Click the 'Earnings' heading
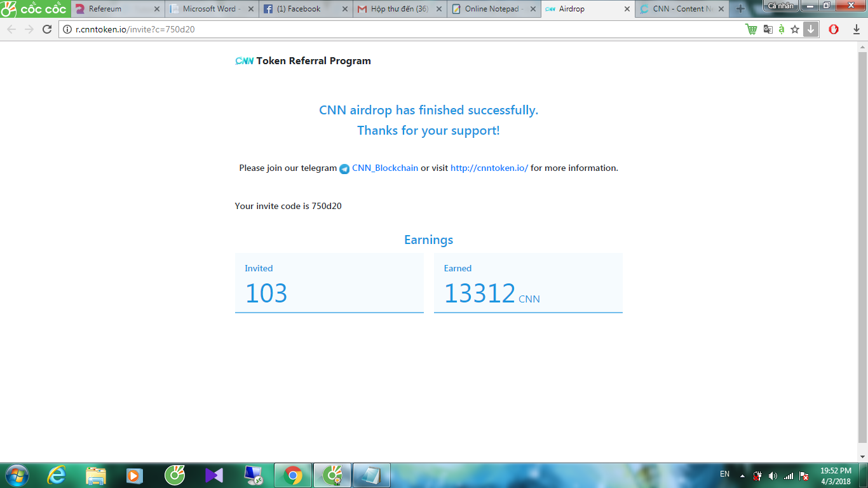The height and width of the screenshot is (488, 868). [429, 240]
